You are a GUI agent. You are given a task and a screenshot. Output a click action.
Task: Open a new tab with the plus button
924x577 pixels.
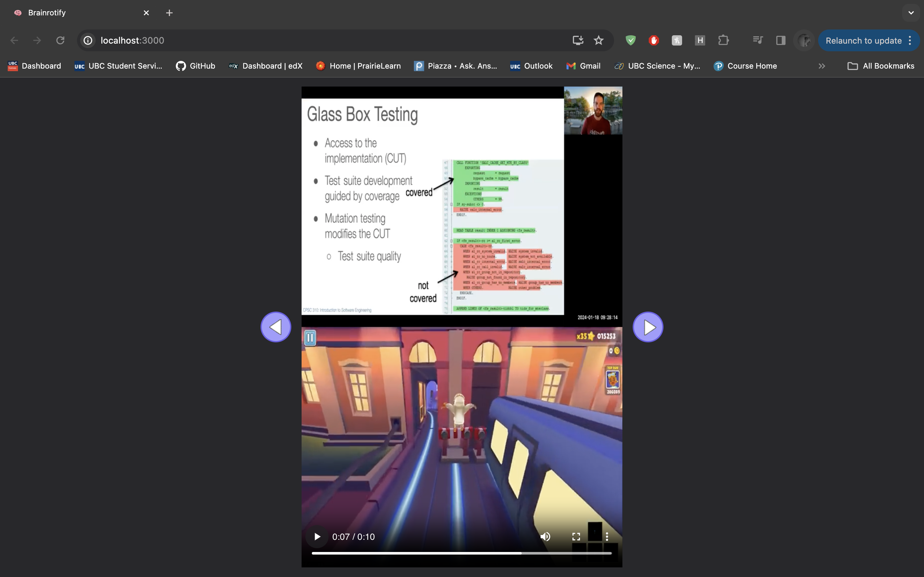pos(169,13)
